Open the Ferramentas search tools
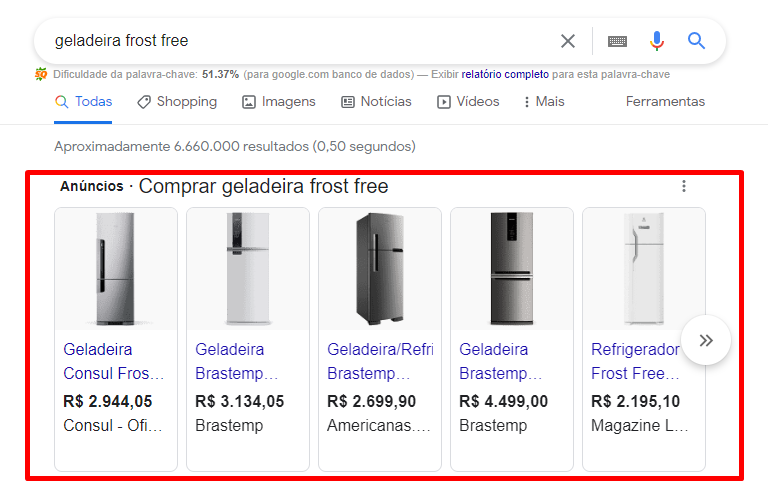Viewport: 768px width, 485px height. [x=665, y=102]
